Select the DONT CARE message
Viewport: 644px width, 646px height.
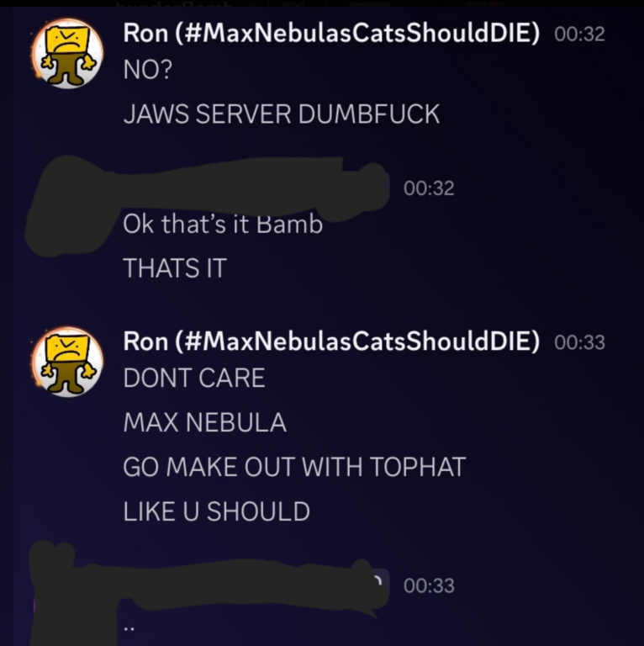point(194,379)
